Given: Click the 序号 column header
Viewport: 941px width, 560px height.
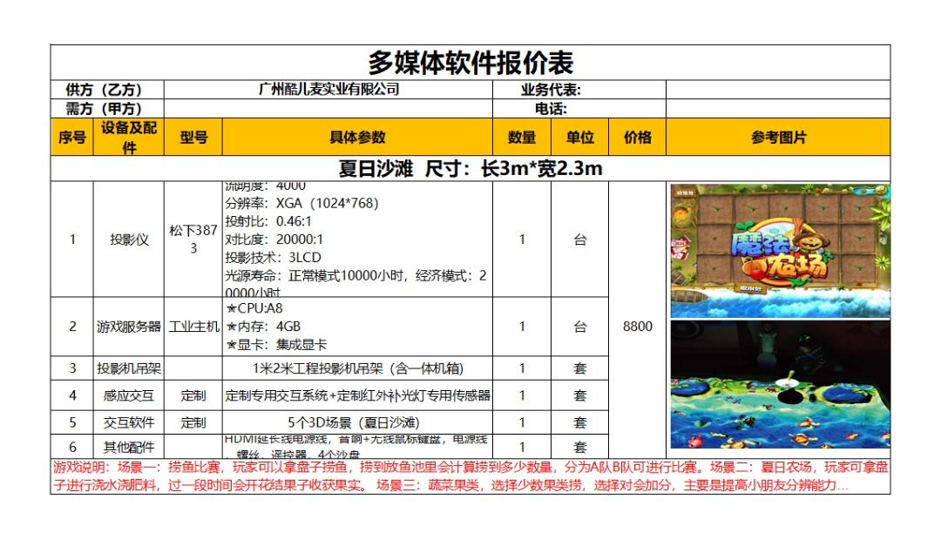Looking at the screenshot, I should pos(72,138).
